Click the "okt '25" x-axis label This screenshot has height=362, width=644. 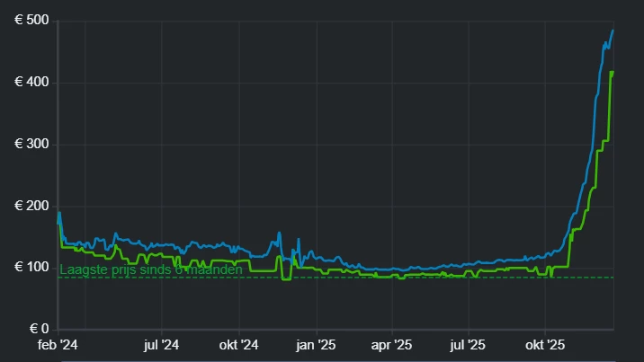tap(545, 345)
